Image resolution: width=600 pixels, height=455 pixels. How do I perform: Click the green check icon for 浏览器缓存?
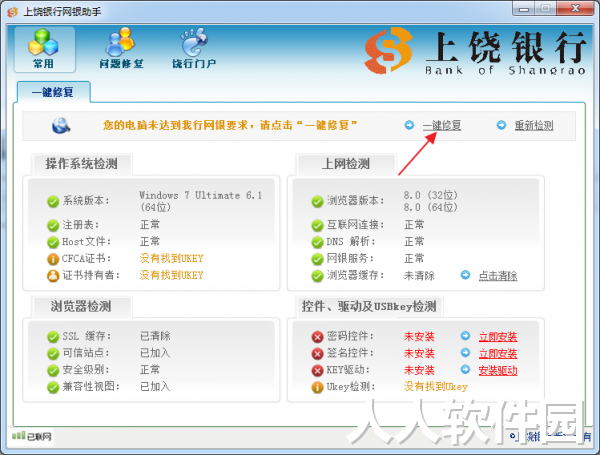pos(317,276)
